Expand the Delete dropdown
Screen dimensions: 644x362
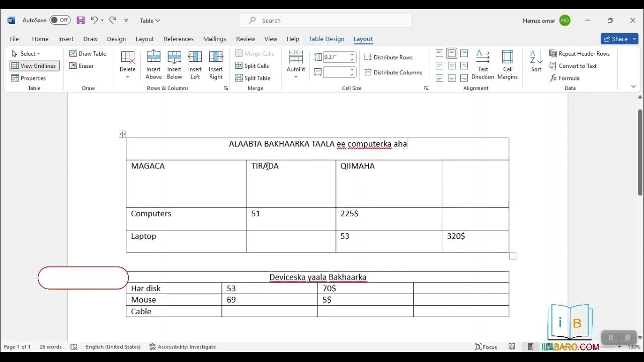tap(127, 77)
